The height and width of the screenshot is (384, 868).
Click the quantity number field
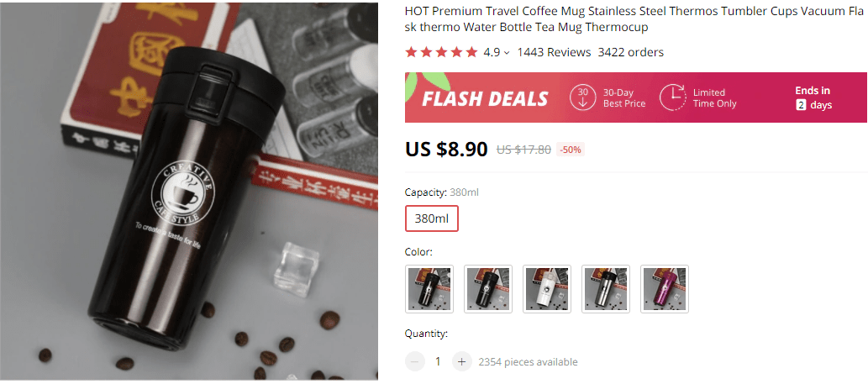438,361
